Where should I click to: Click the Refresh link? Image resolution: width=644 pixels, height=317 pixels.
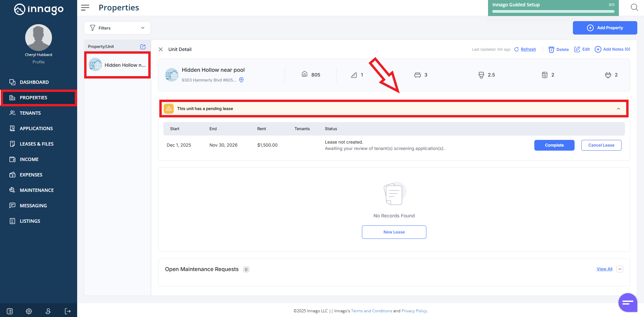coord(528,49)
